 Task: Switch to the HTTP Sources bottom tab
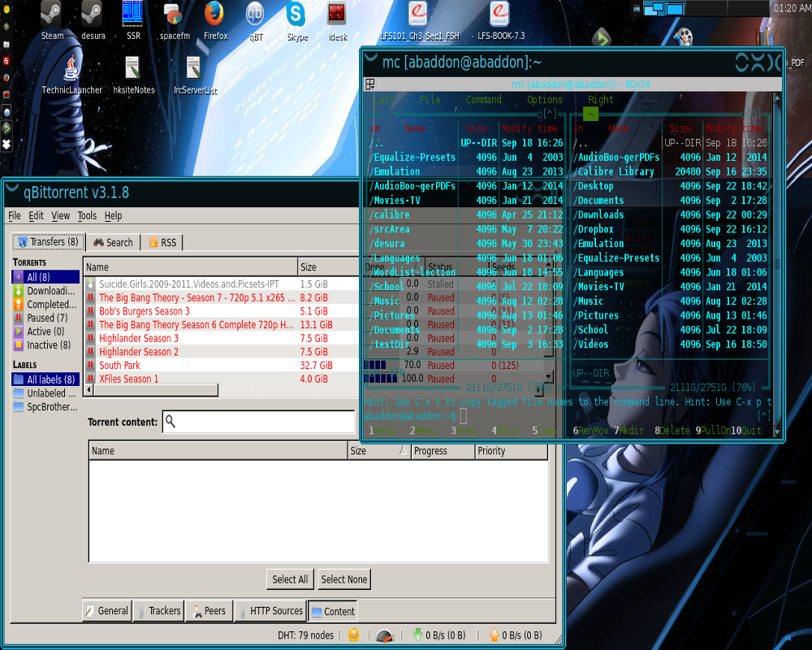(270, 611)
